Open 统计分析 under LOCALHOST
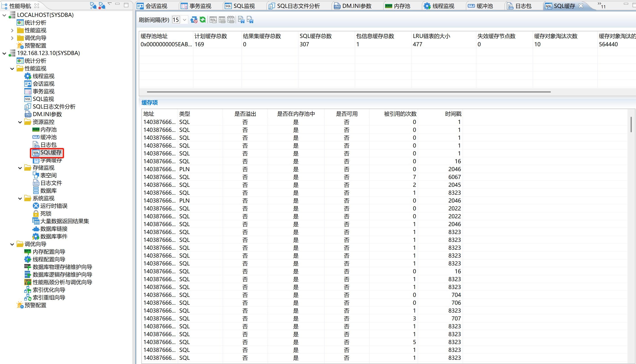Image resolution: width=636 pixels, height=364 pixels. pyautogui.click(x=31, y=23)
